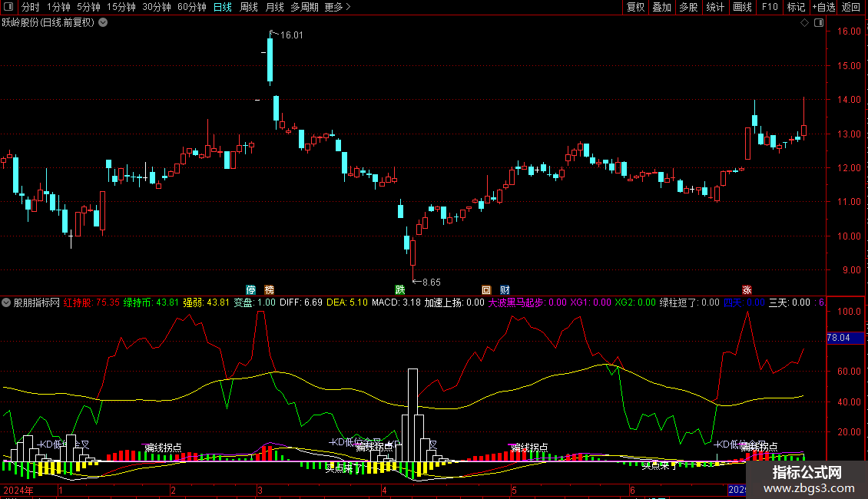Click month 6 marker on time axis
The width and height of the screenshot is (868, 499).
(632, 490)
